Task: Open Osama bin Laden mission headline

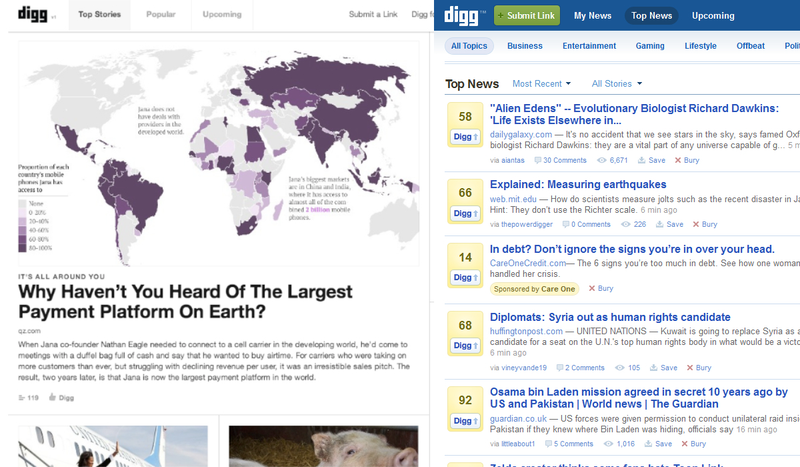Action: (639, 398)
